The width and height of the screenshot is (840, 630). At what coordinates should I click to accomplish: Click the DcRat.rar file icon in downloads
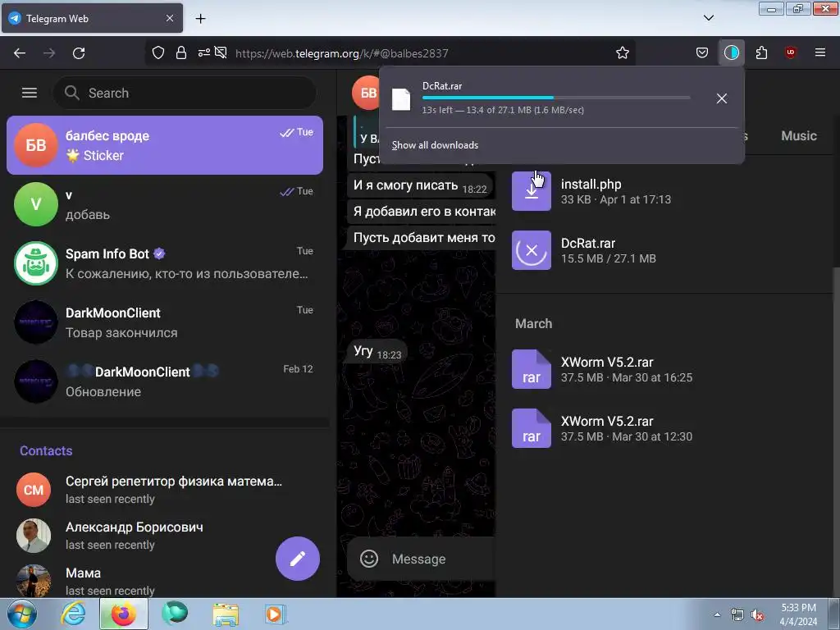pyautogui.click(x=401, y=99)
